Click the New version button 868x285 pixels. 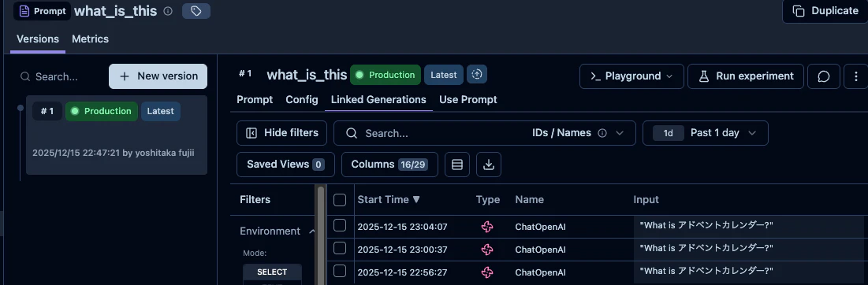[x=158, y=76]
